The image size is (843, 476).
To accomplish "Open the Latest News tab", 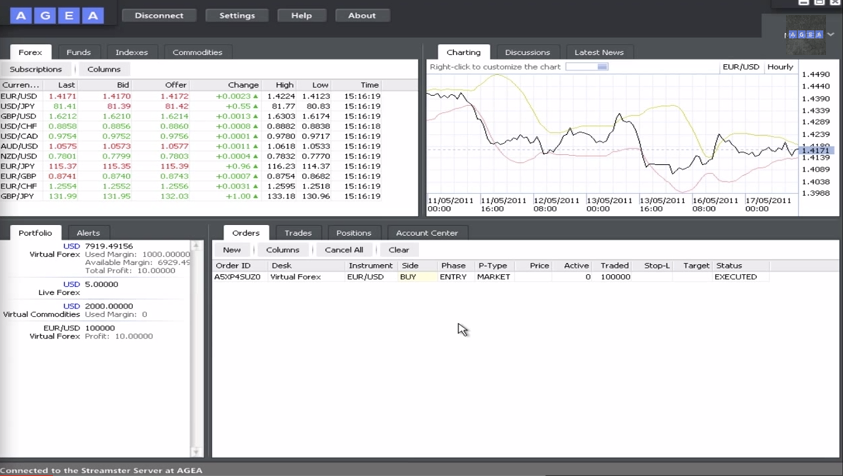I will [599, 52].
